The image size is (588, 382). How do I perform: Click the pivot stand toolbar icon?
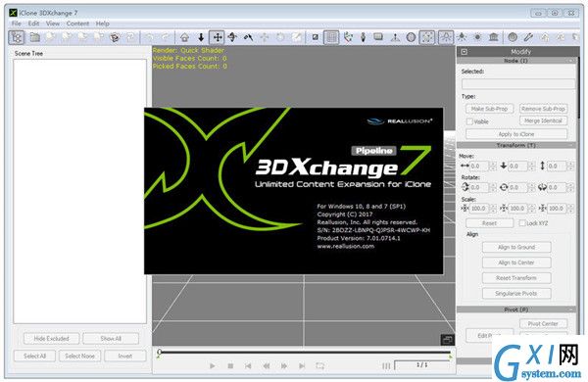[395, 37]
